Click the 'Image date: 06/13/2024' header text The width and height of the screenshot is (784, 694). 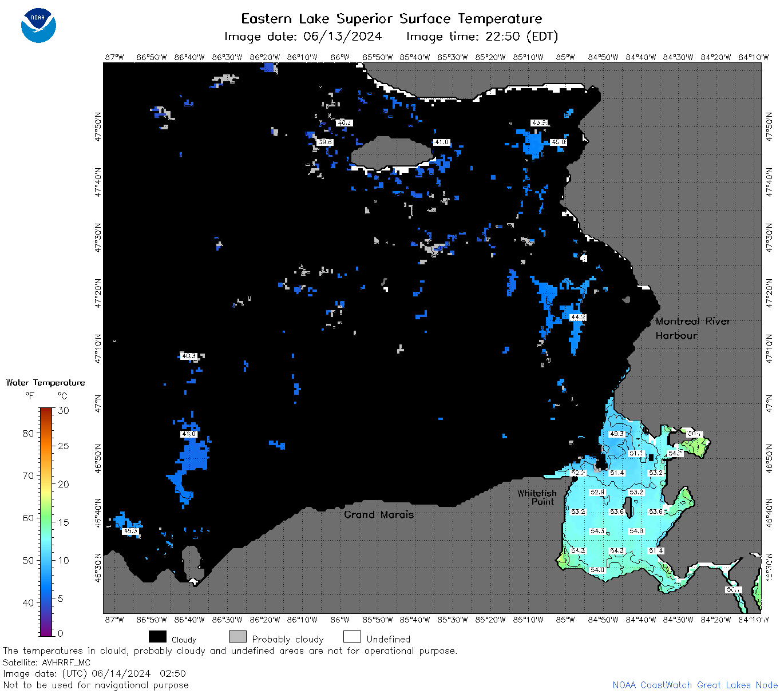pyautogui.click(x=303, y=37)
